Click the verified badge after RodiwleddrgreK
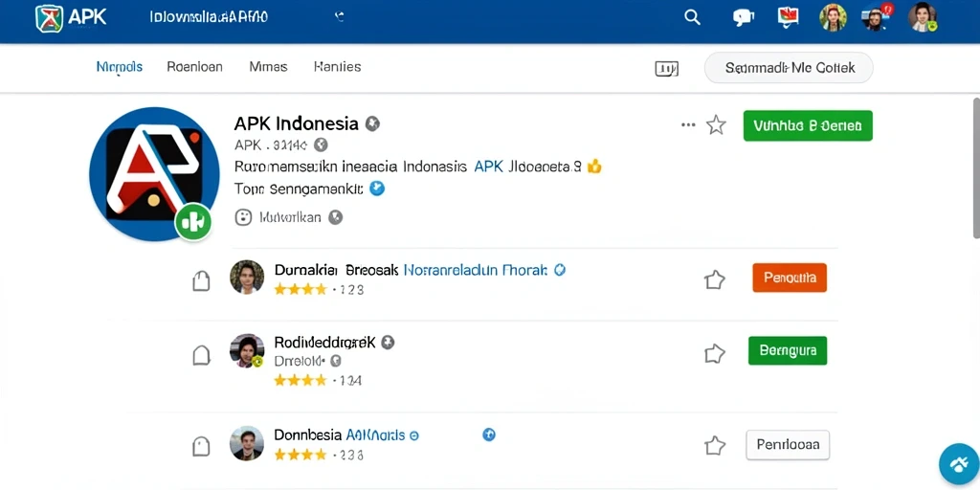Viewport: 980px width, 490px height. (x=388, y=342)
